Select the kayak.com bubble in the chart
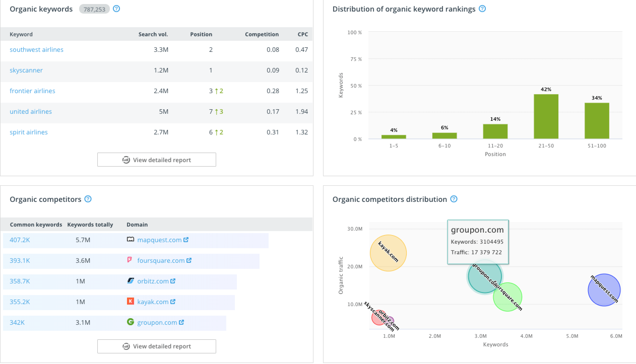 tap(388, 253)
